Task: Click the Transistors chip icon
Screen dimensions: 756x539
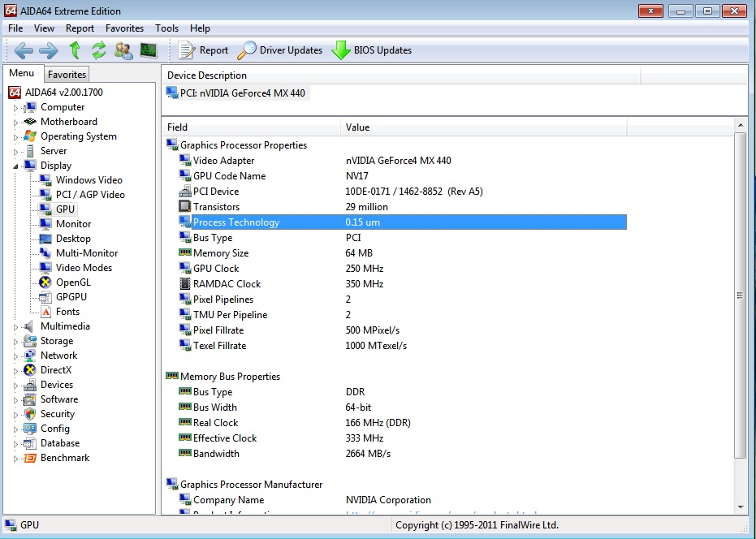Action: (x=184, y=206)
